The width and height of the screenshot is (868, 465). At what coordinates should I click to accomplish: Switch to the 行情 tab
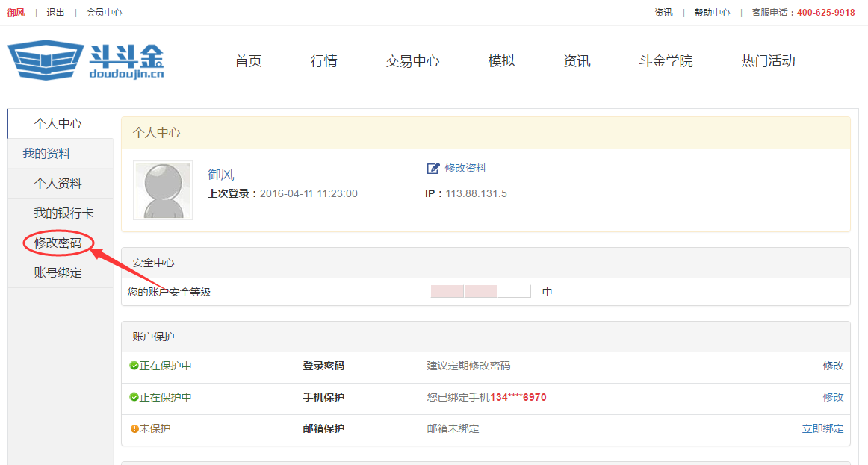[x=323, y=61]
